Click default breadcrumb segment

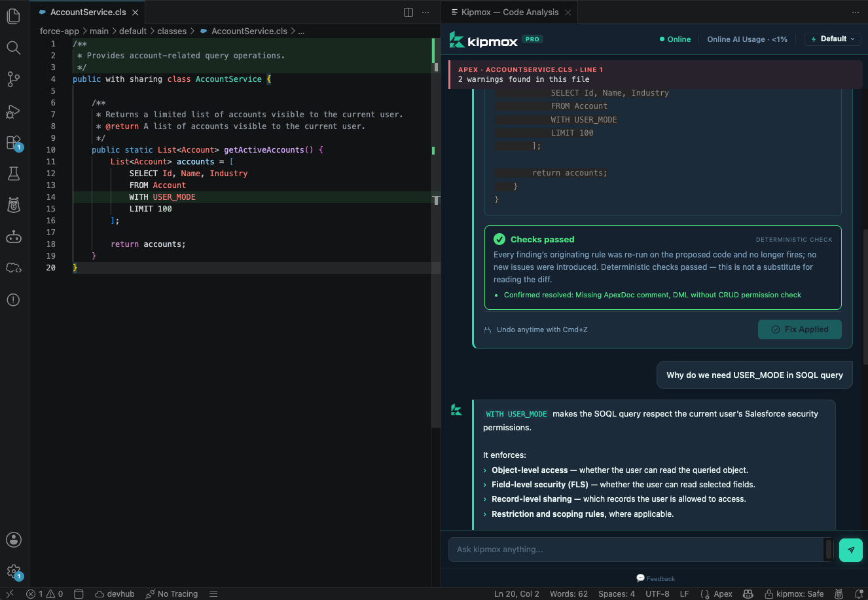pos(133,31)
